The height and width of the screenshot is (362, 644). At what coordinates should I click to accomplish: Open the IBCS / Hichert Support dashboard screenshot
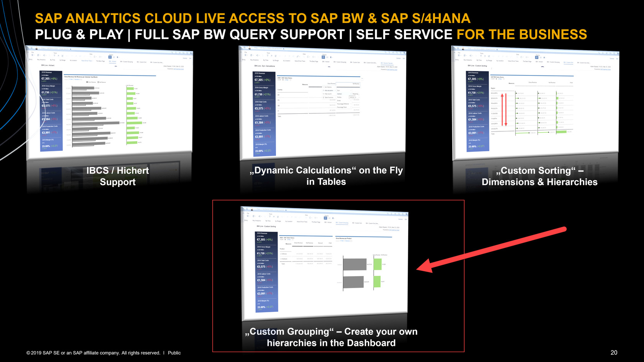[x=109, y=103]
